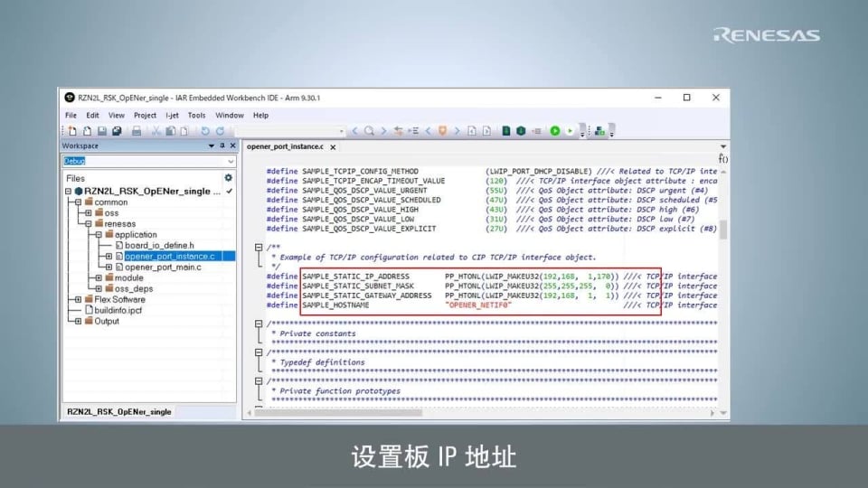This screenshot has height=488, width=868.
Task: Expand the module folder node
Action: click(99, 277)
